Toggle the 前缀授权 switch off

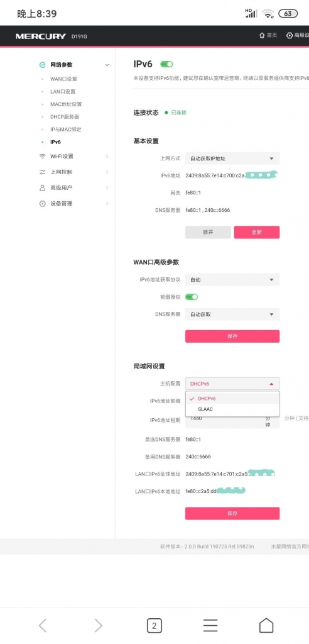point(192,297)
